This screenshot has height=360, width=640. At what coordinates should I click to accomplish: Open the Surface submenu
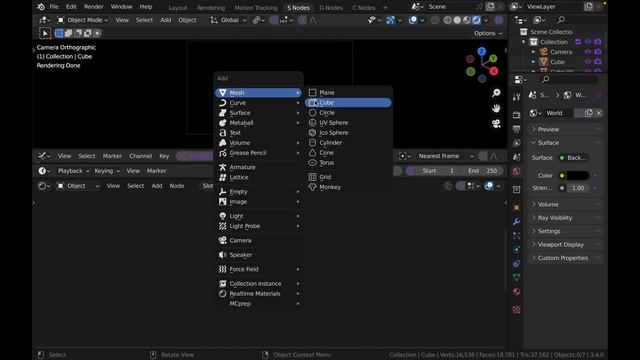tap(258, 113)
